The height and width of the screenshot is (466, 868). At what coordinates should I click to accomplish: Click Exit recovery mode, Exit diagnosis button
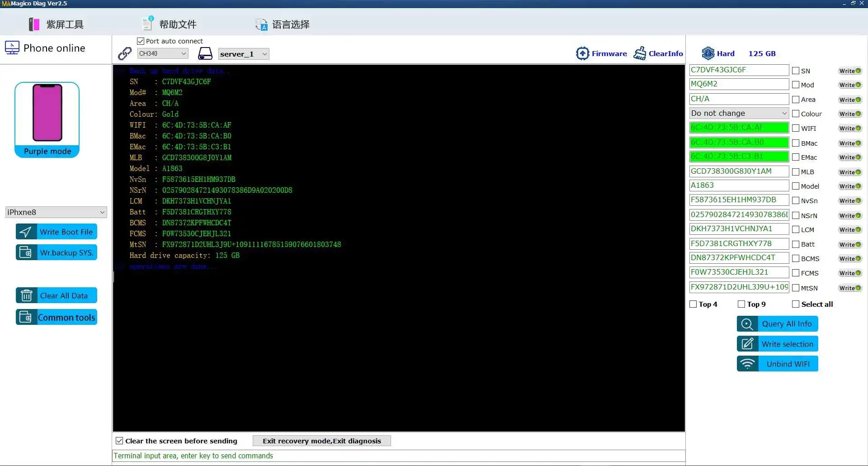coord(322,441)
